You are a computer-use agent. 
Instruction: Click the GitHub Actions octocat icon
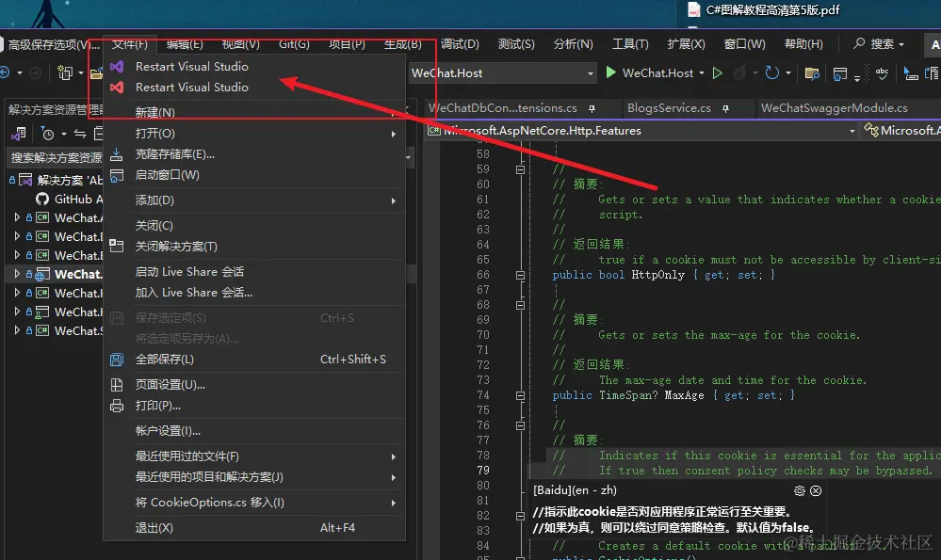coord(42,199)
